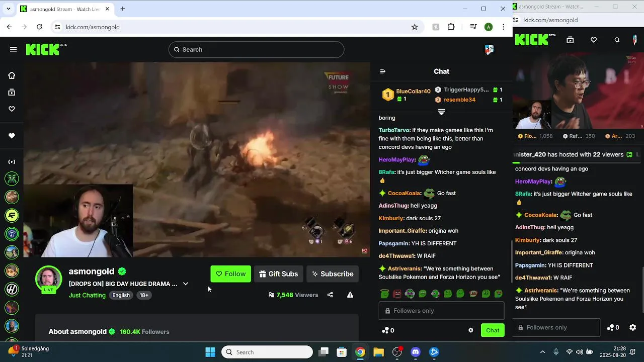Click Astriveranis username in main chat
644x362 pixels.
pyautogui.click(x=405, y=268)
